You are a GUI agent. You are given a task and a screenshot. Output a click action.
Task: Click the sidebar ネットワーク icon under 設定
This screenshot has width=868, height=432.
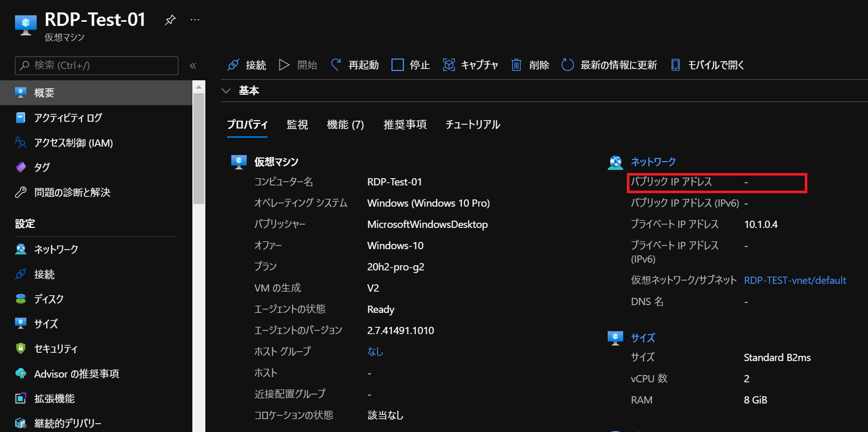(x=21, y=249)
